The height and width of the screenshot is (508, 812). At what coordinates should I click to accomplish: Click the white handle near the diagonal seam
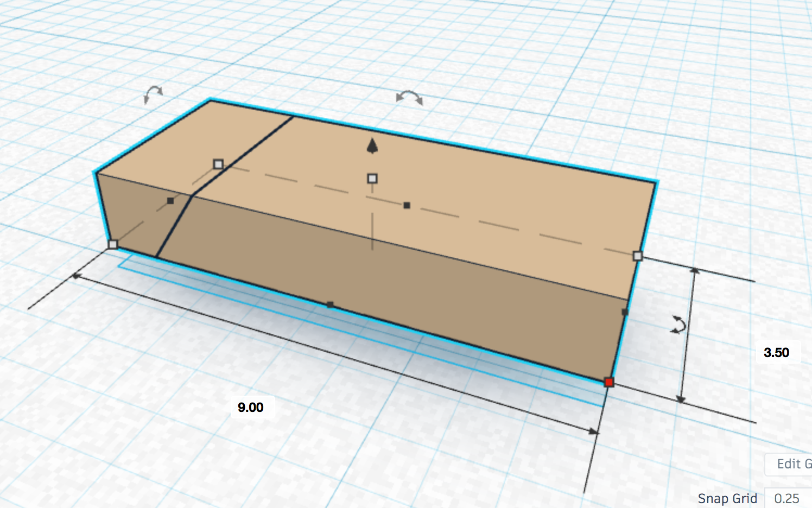(219, 163)
